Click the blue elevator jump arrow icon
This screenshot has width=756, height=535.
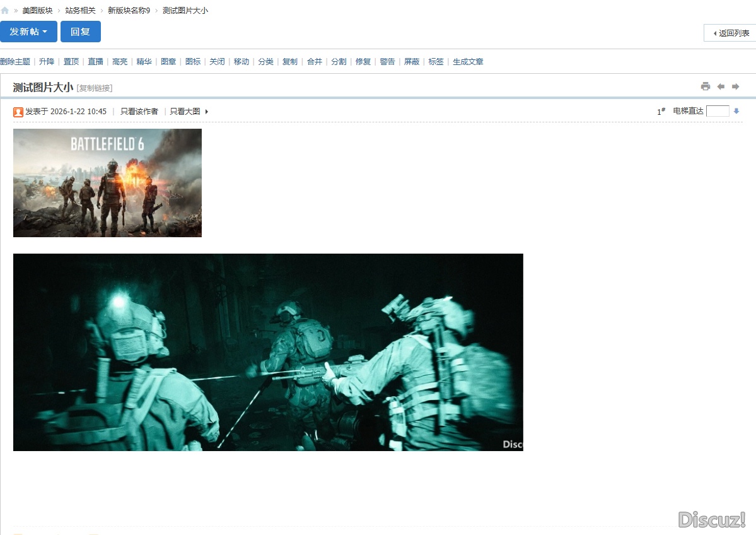point(736,111)
